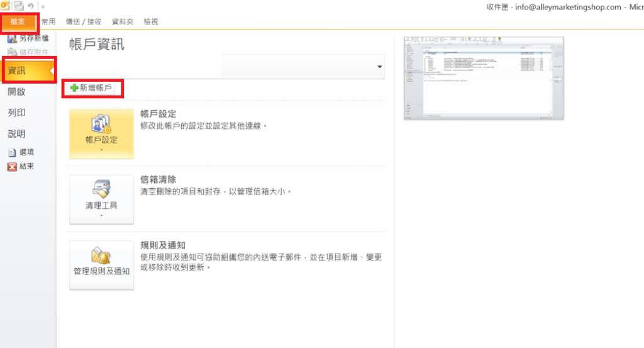This screenshot has height=348, width=644.
Task: Select the 資料夾 (Folder) ribbon tab
Action: [123, 21]
